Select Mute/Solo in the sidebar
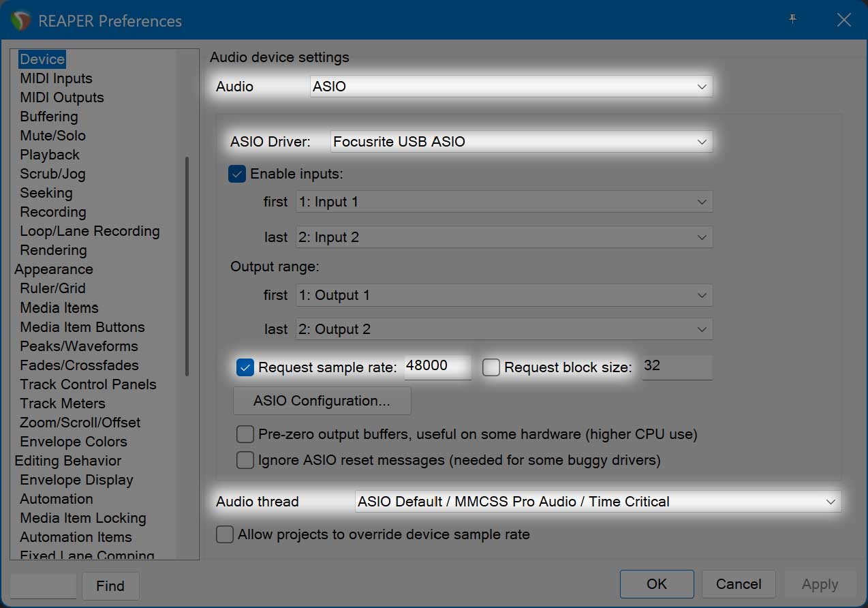 [52, 136]
